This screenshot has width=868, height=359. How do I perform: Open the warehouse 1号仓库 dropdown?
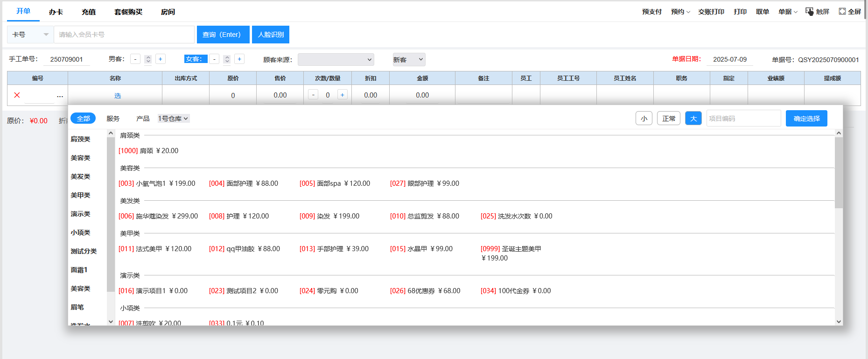pyautogui.click(x=173, y=119)
